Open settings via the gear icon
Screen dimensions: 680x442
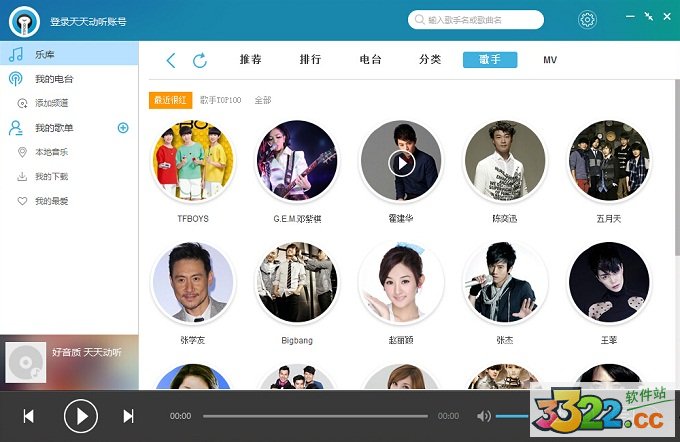(x=587, y=20)
